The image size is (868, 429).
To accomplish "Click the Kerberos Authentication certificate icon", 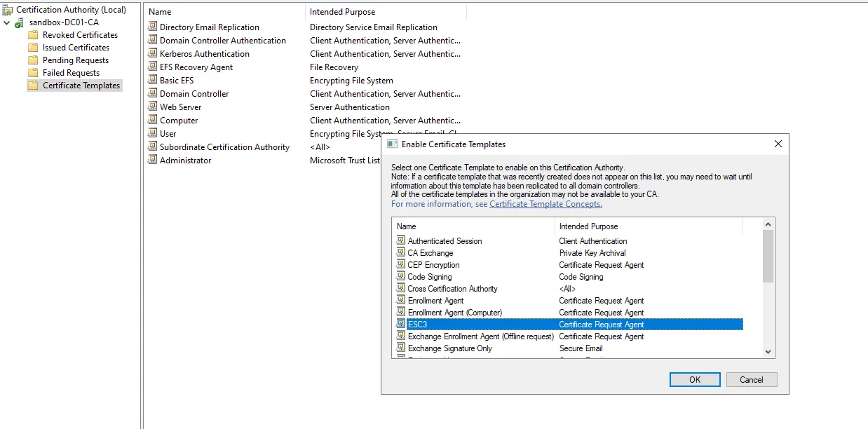I will point(152,54).
